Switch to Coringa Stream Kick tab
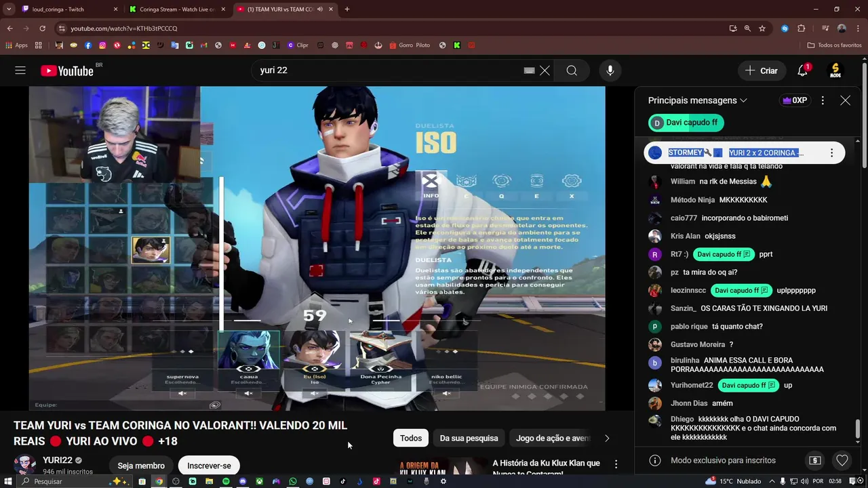 [178, 9]
